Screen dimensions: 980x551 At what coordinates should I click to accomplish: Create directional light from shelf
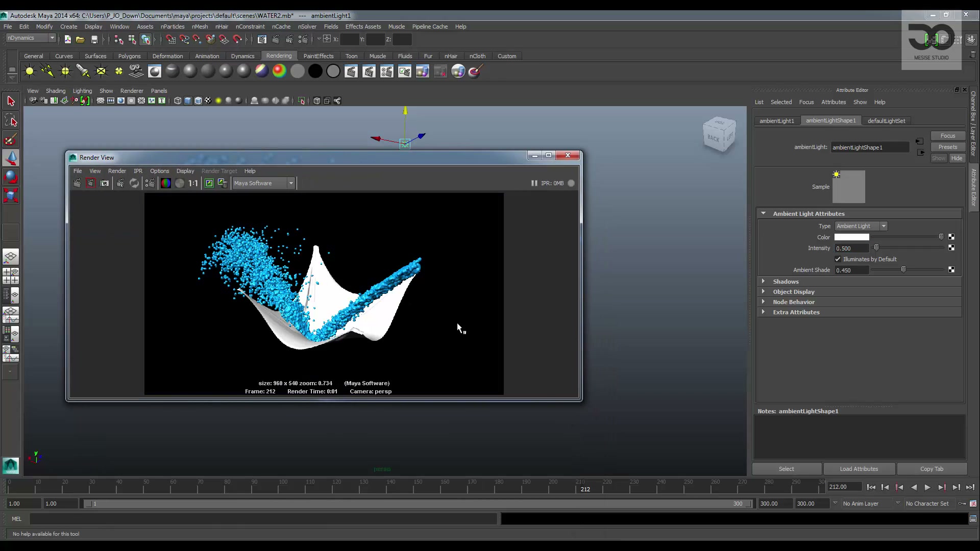pos(47,71)
